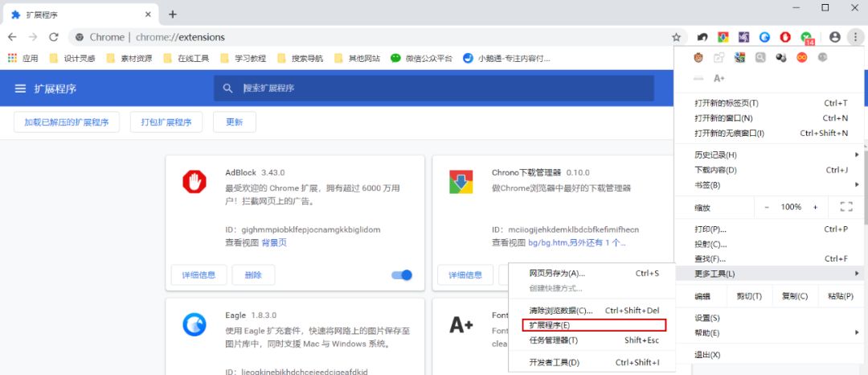Click the black undo-arrow extension icon in toolbar
This screenshot has width=868, height=375.
pyautogui.click(x=702, y=37)
